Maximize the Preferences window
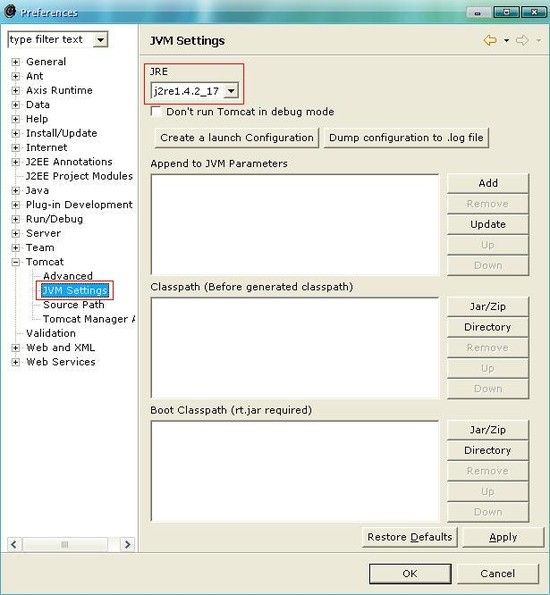550x595 pixels. click(x=506, y=13)
